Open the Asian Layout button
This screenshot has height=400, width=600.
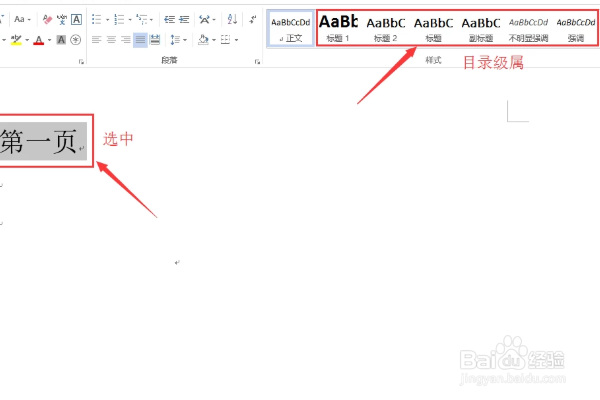click(x=207, y=19)
